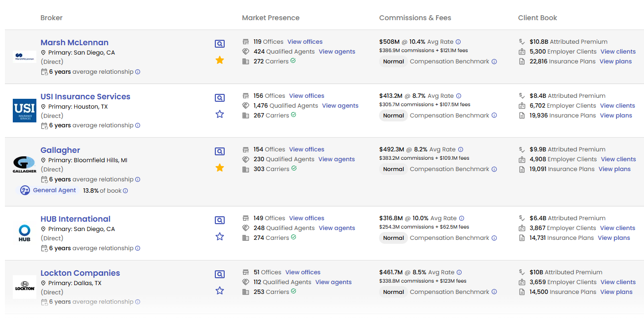Click info icon beside Marsh McLennan average relationship
Image resolution: width=644 pixels, height=319 pixels.
click(x=138, y=72)
